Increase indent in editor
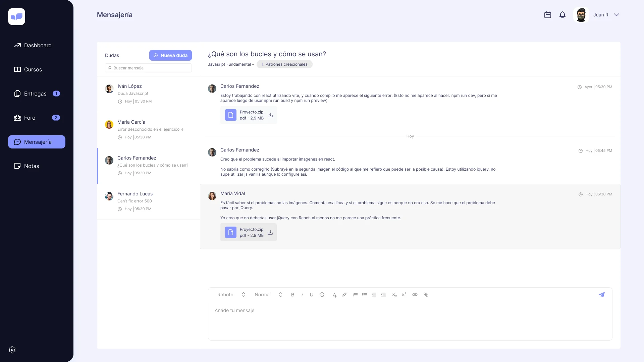 pos(383,295)
